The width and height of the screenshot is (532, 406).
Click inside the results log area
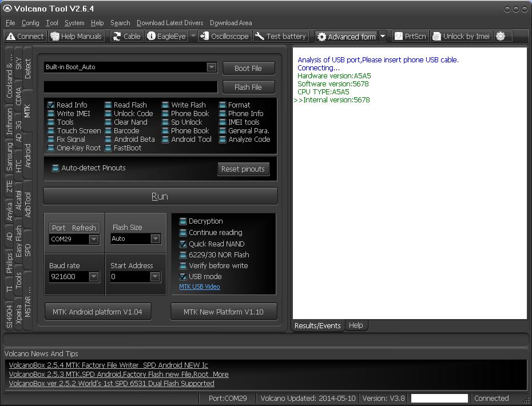[410, 183]
